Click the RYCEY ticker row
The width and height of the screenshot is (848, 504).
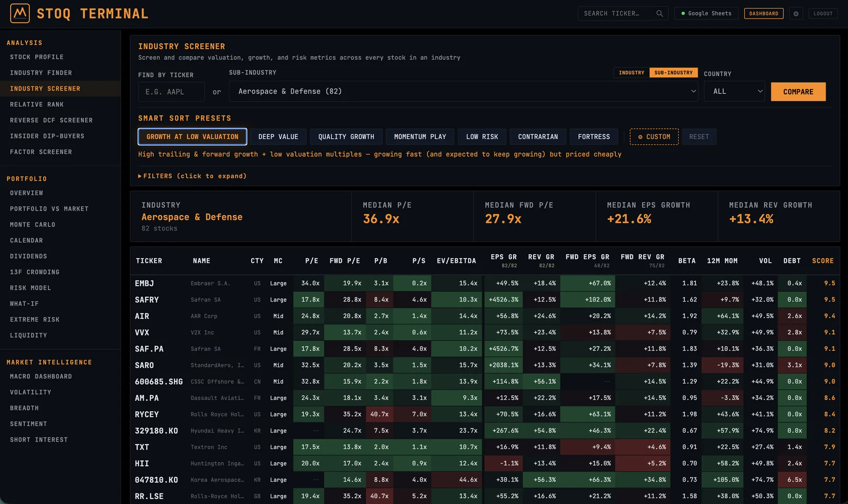484,414
